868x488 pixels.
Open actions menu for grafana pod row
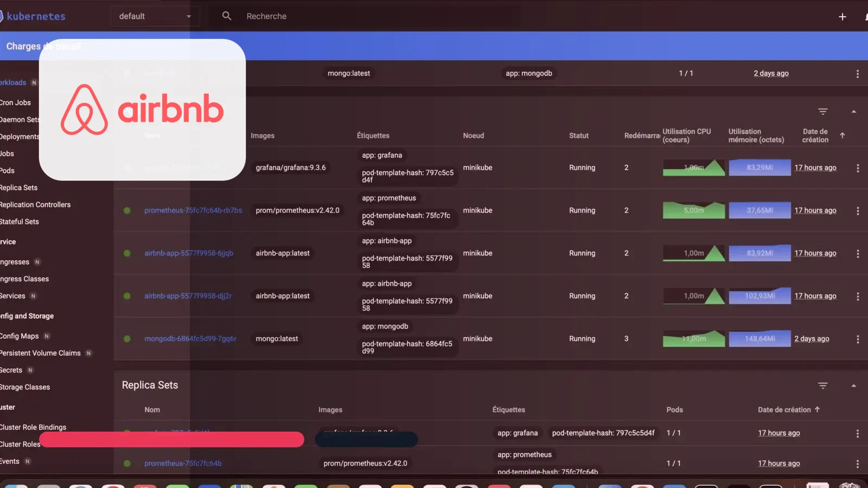(858, 168)
